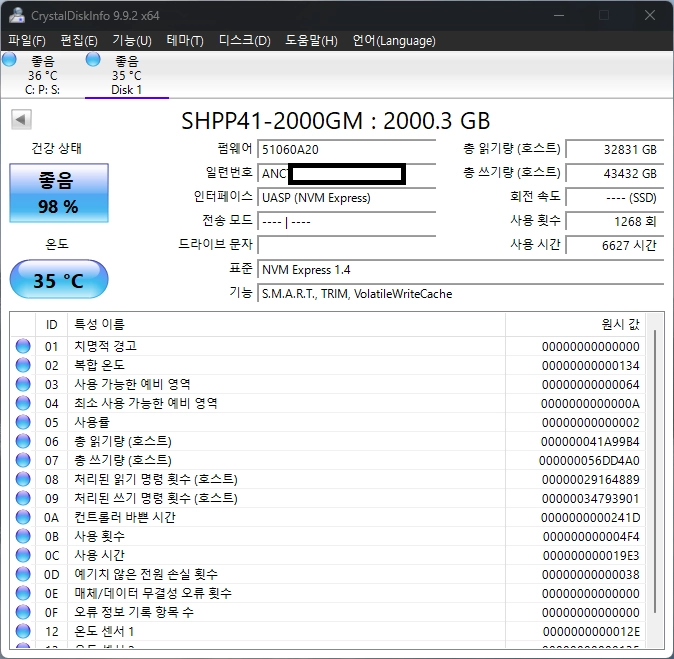Click the rotation rate value ---- (SSD)
Viewport: 674px width, 659px height.
pos(615,198)
